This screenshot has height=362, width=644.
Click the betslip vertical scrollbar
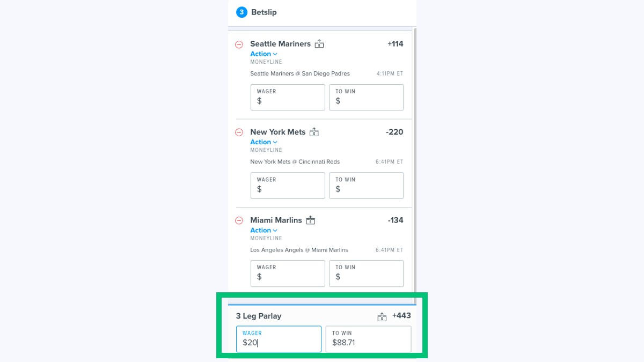coord(414,161)
